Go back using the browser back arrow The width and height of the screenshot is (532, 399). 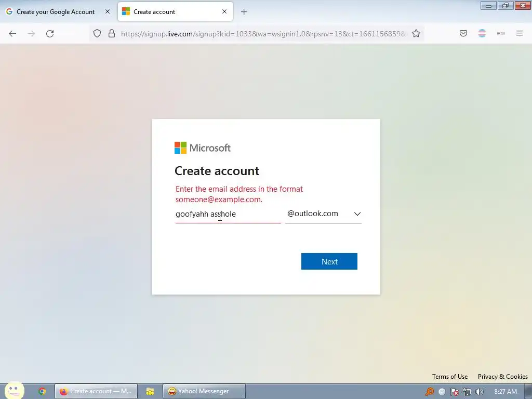[x=12, y=34]
